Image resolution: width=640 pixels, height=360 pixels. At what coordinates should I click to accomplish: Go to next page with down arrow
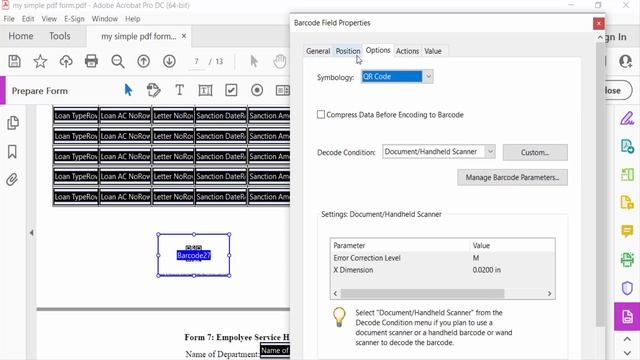click(x=169, y=61)
